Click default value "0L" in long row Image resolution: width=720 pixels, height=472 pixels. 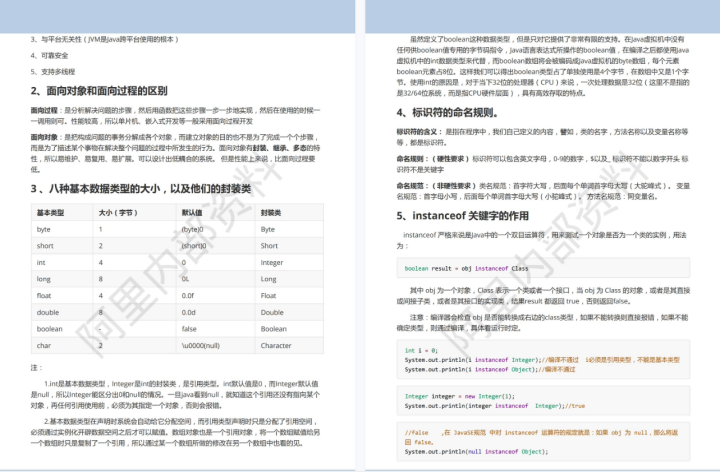pos(185,279)
